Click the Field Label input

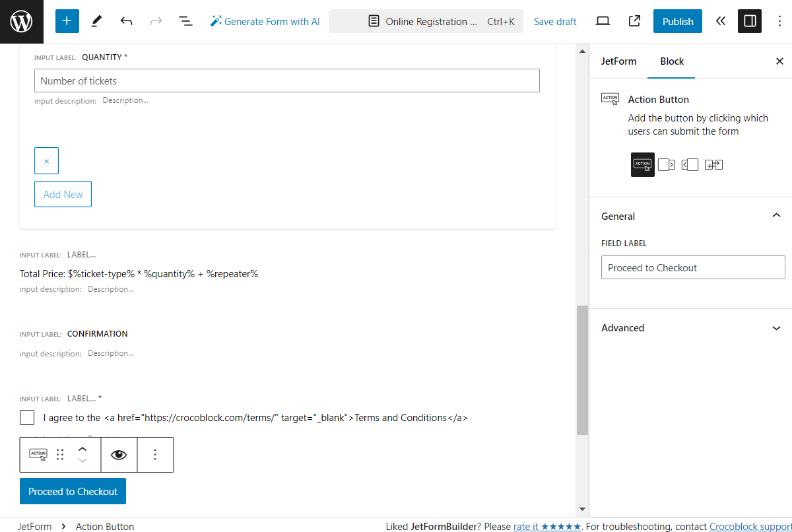693,267
